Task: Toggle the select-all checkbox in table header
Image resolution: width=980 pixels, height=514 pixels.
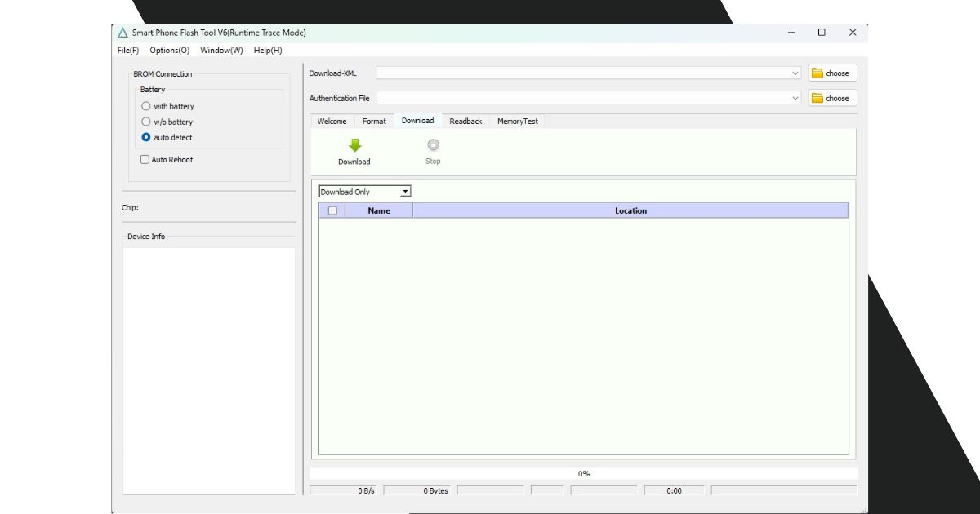Action: point(332,210)
